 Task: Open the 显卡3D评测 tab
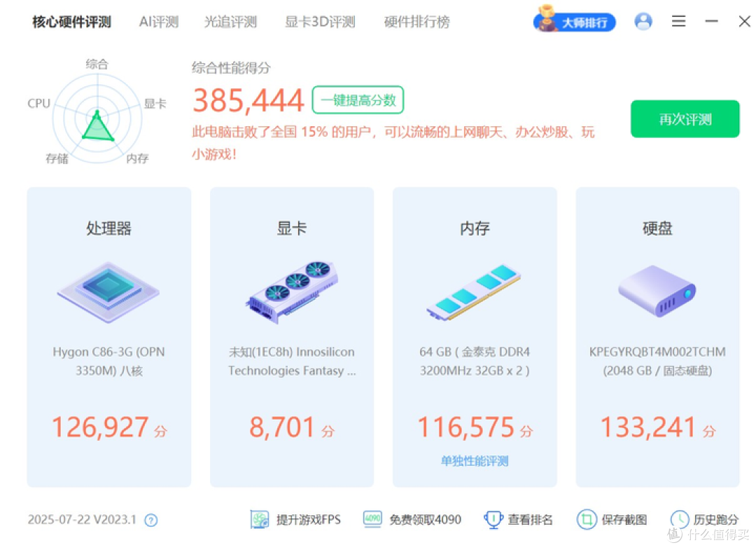320,22
